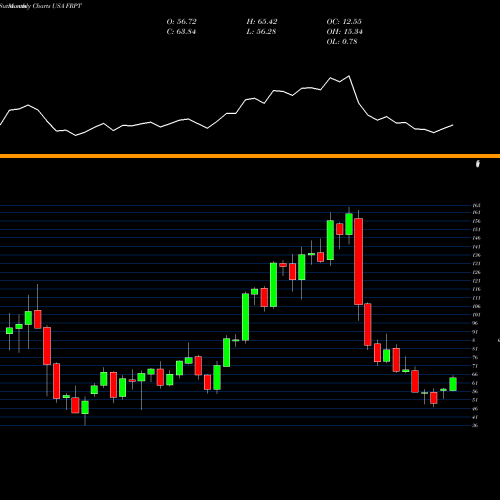Select the lowest green candle near the 41 level
This screenshot has height=500, width=500.
click(x=85, y=407)
